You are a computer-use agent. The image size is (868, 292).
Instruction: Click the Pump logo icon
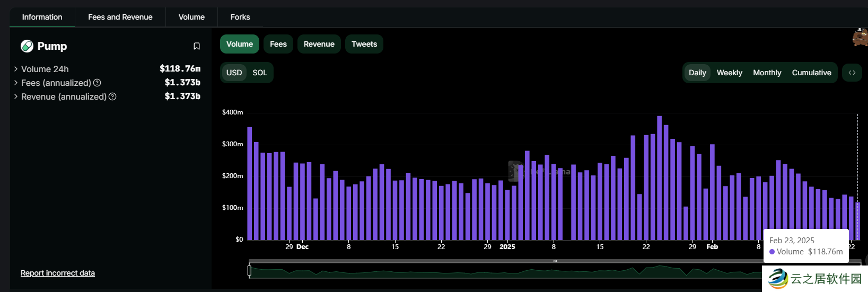[27, 46]
